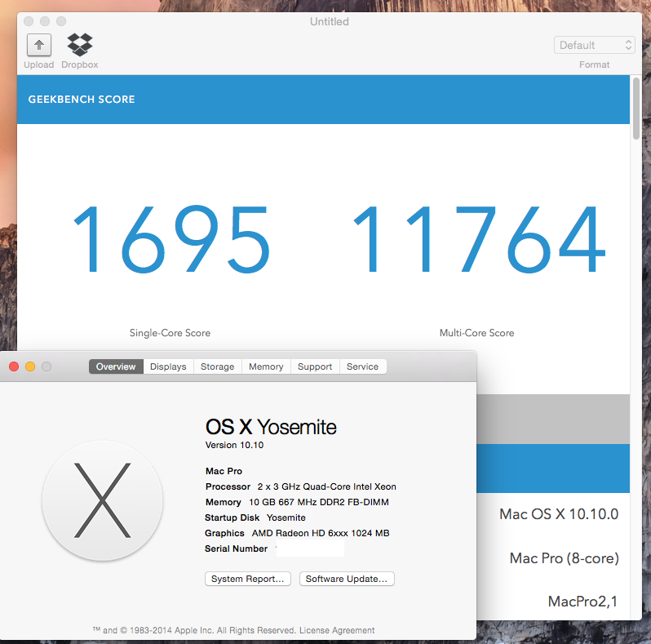Click the Startup Disk value Yosemite
The height and width of the screenshot is (644, 651).
(x=286, y=517)
